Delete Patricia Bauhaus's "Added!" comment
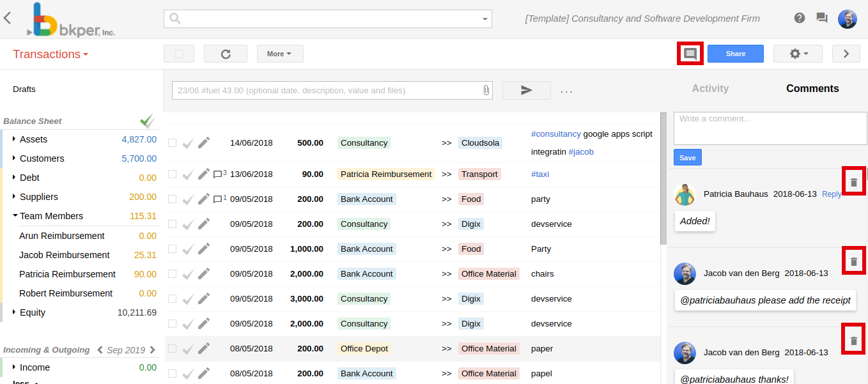This screenshot has width=868, height=384. pyautogui.click(x=853, y=182)
